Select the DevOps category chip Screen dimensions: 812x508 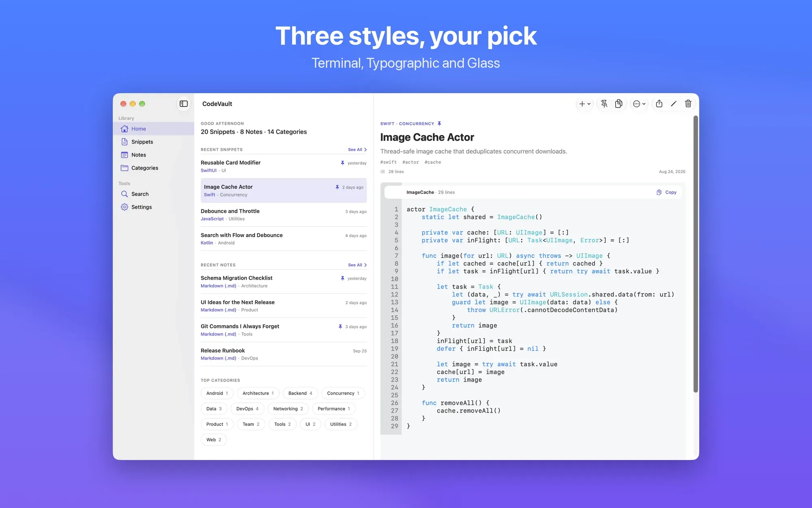click(x=247, y=409)
